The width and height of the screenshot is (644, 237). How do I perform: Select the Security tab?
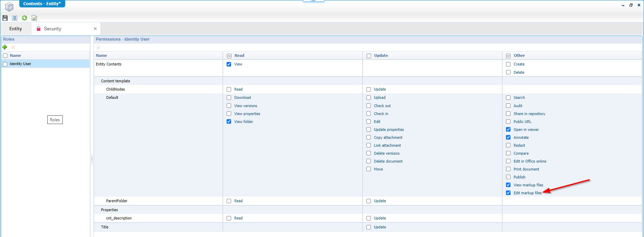[x=52, y=29]
